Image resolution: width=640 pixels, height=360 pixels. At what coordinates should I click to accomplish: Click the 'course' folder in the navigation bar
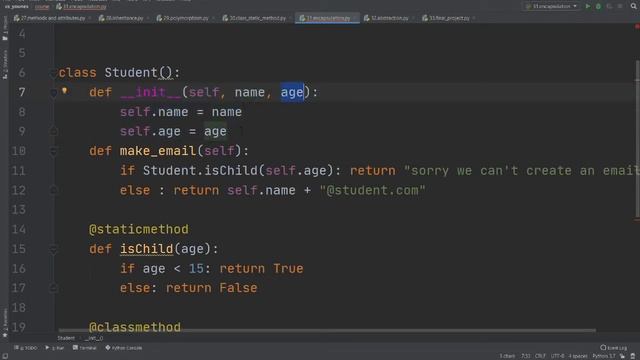[x=42, y=7]
